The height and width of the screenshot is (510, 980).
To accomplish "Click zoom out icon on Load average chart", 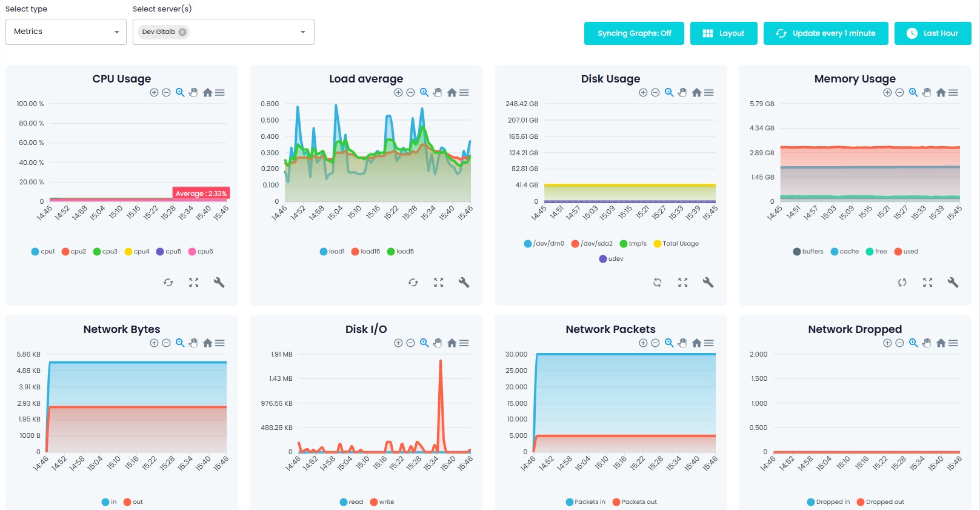I will tap(410, 93).
